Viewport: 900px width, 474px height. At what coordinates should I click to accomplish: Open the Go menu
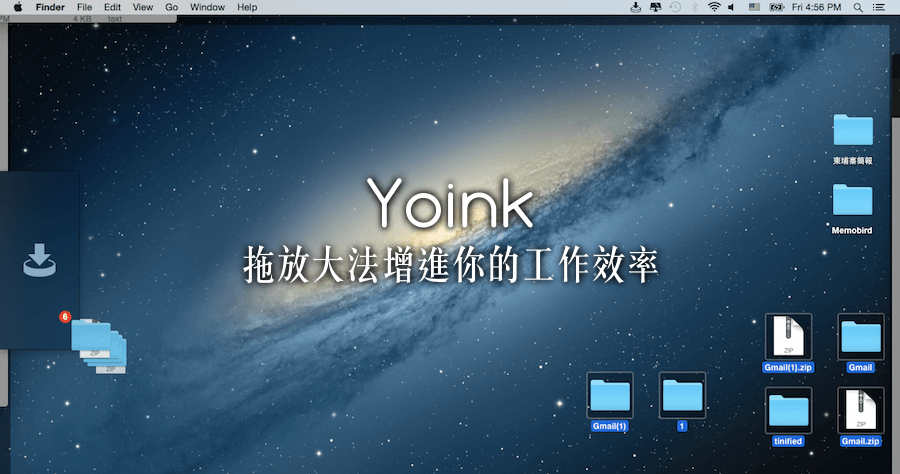click(172, 7)
